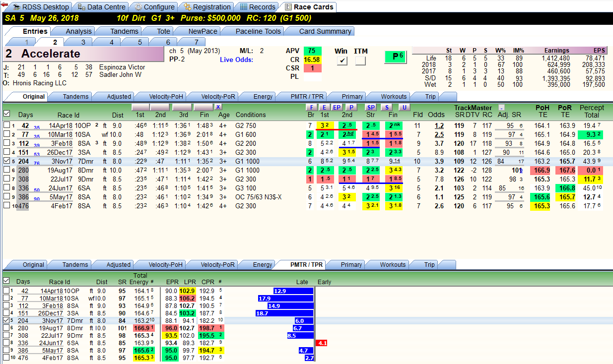Click the Percept Total column header
Image resolution: width=613 pixels, height=364 pixels.
coord(592,111)
